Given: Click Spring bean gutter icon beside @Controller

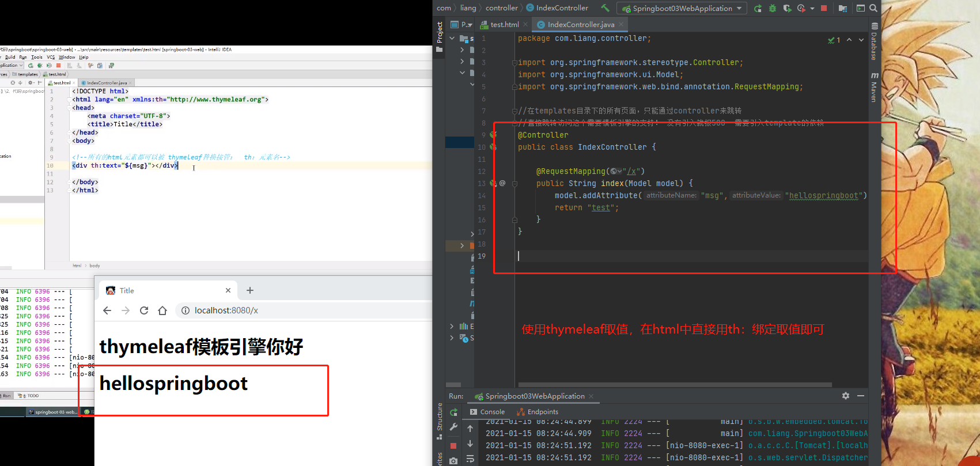Looking at the screenshot, I should (493, 135).
